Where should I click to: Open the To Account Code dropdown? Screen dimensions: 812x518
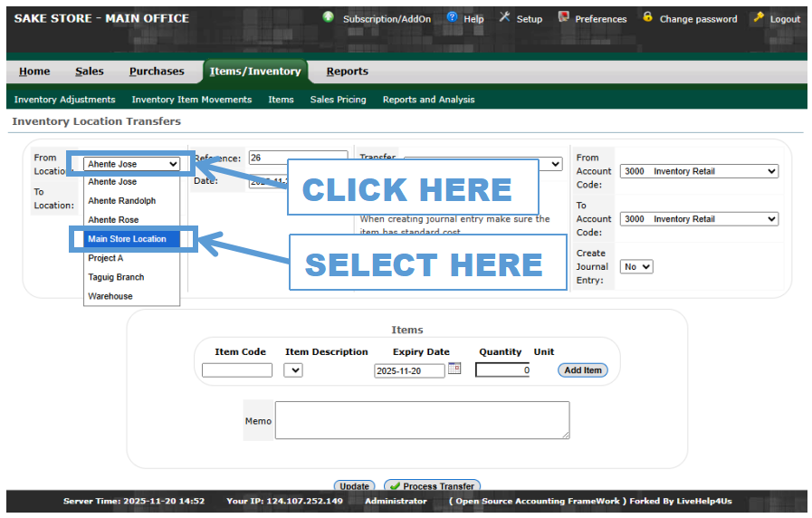(698, 219)
